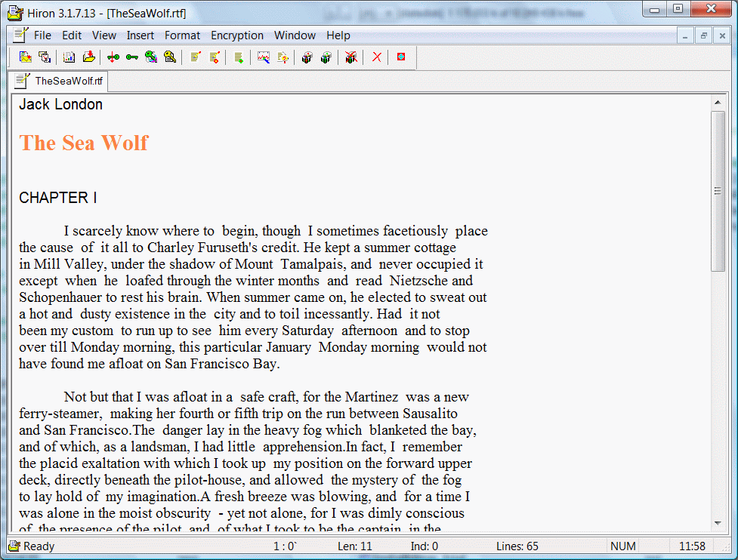Click 'Lines: 65' in the status bar
The image size is (738, 560).
(517, 546)
